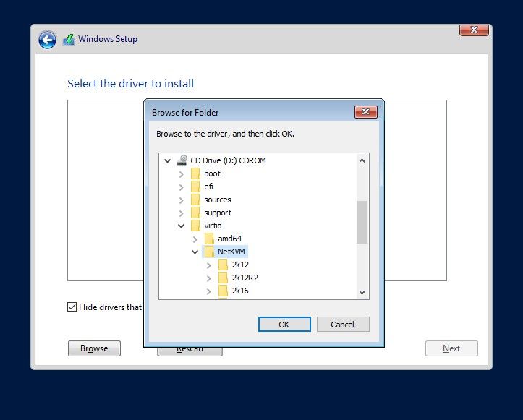The height and width of the screenshot is (420, 523).
Task: Click the efi folder icon
Action: click(x=195, y=187)
